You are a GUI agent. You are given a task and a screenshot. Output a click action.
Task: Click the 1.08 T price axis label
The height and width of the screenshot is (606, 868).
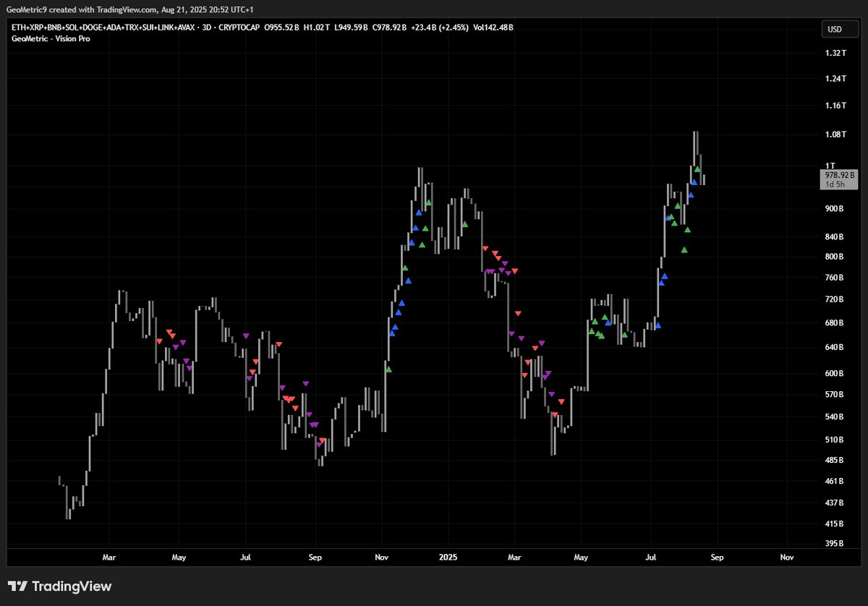tap(835, 135)
